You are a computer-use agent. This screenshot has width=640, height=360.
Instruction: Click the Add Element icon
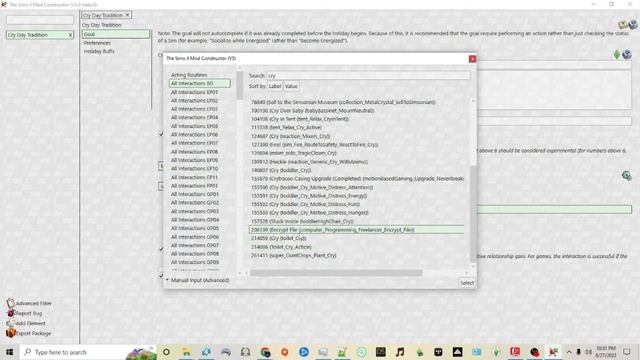[11, 323]
